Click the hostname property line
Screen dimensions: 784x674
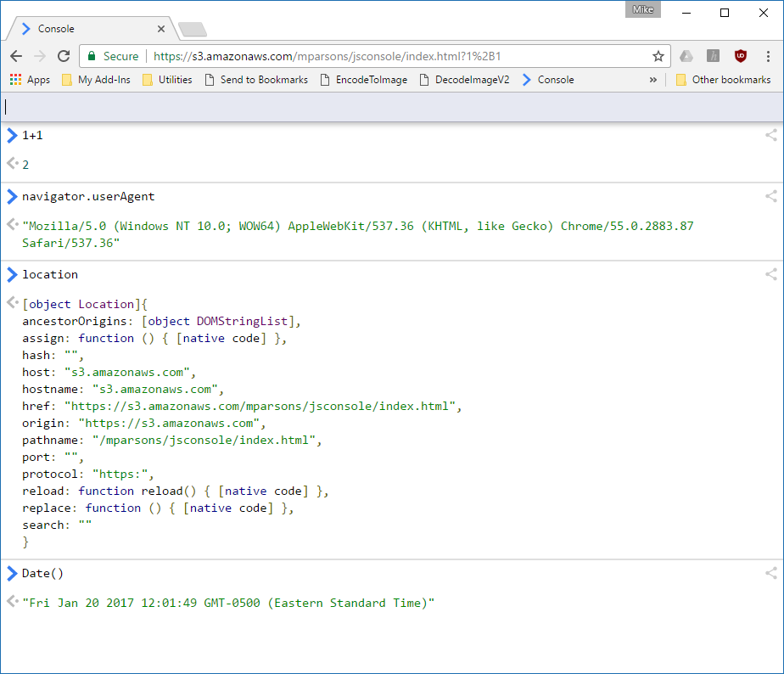coord(123,389)
